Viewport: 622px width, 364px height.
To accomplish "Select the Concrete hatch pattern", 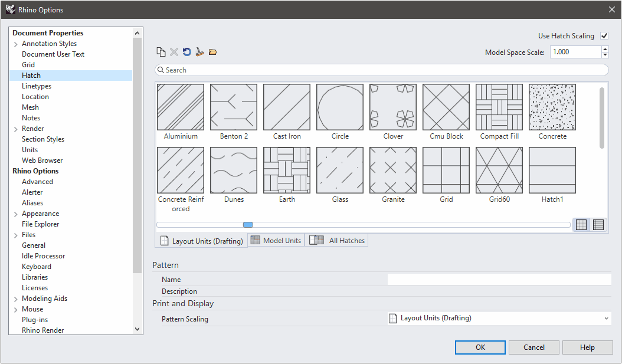I will pyautogui.click(x=552, y=107).
